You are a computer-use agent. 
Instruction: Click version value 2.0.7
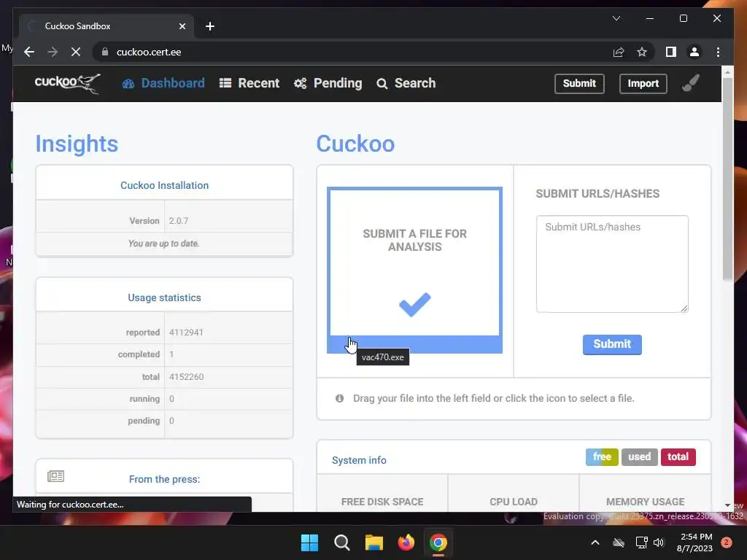tap(179, 221)
